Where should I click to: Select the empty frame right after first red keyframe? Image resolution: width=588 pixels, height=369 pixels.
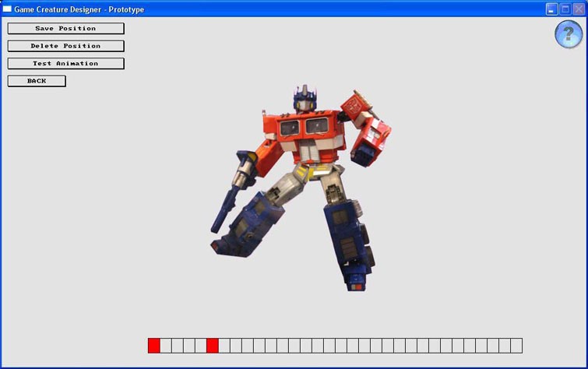coord(166,346)
